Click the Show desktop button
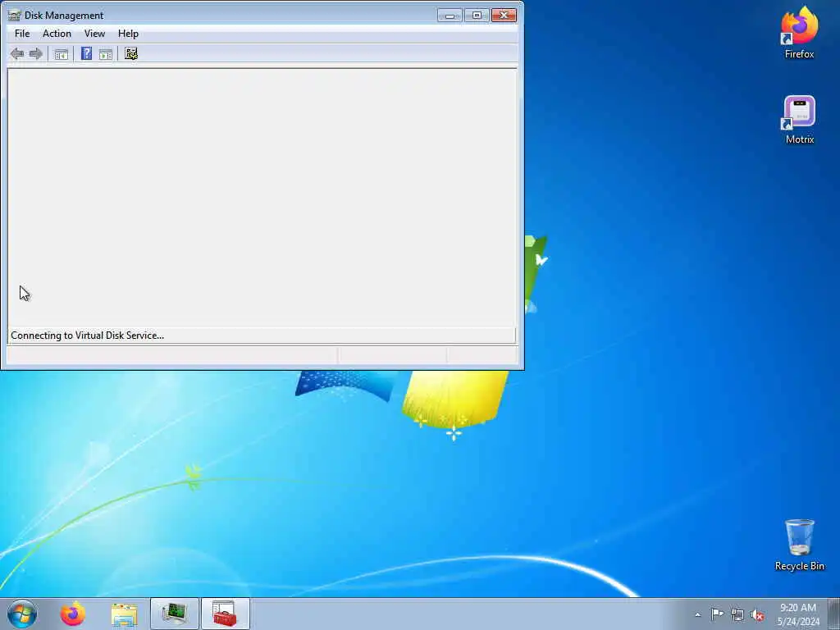 pos(833,614)
